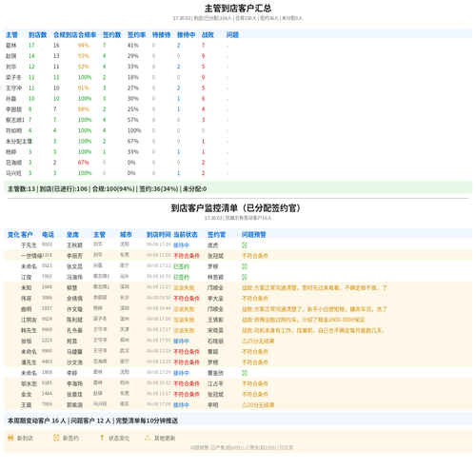
Task: Click arrival time 06-08 09:36
Action: [x=159, y=298]
